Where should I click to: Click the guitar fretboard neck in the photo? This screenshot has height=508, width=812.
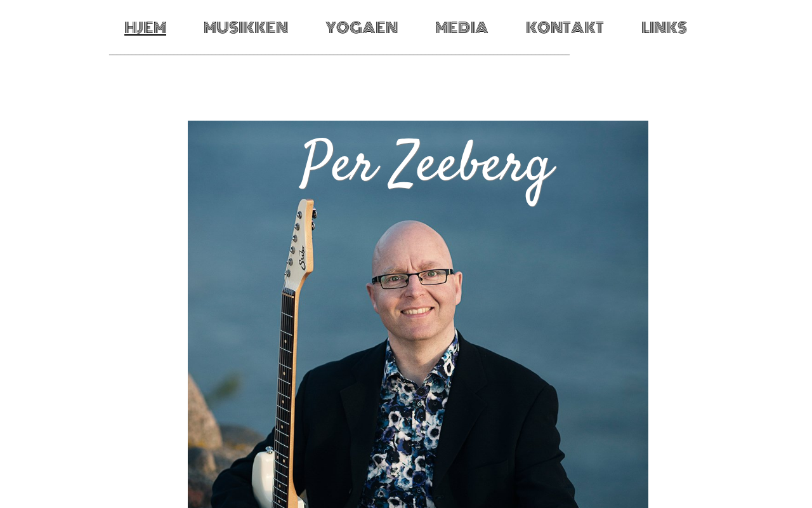[x=284, y=368]
